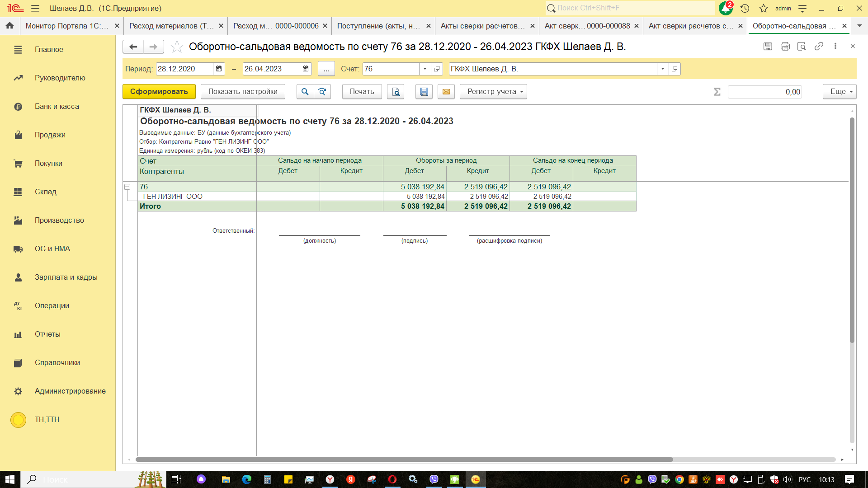
Task: Open Viber in taskbar
Action: pyautogui.click(x=434, y=479)
